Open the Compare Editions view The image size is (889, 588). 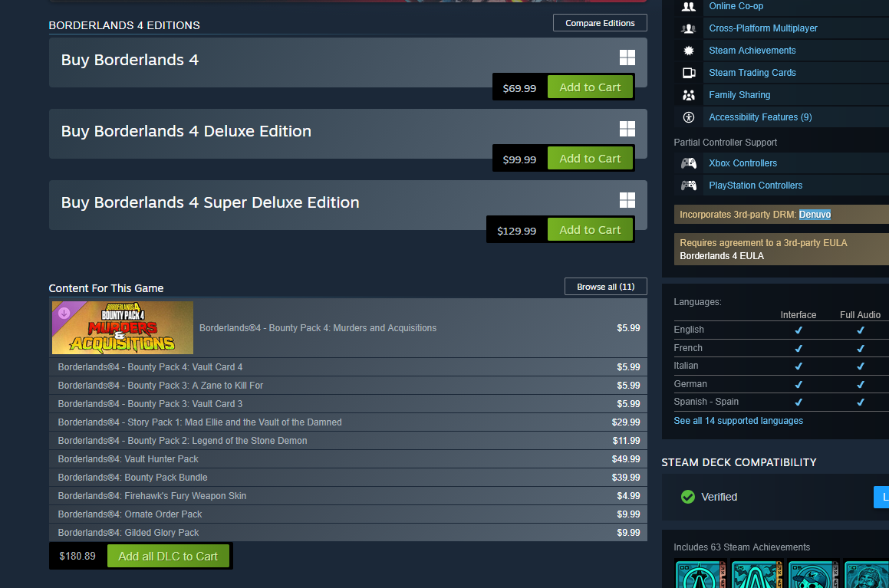(600, 23)
